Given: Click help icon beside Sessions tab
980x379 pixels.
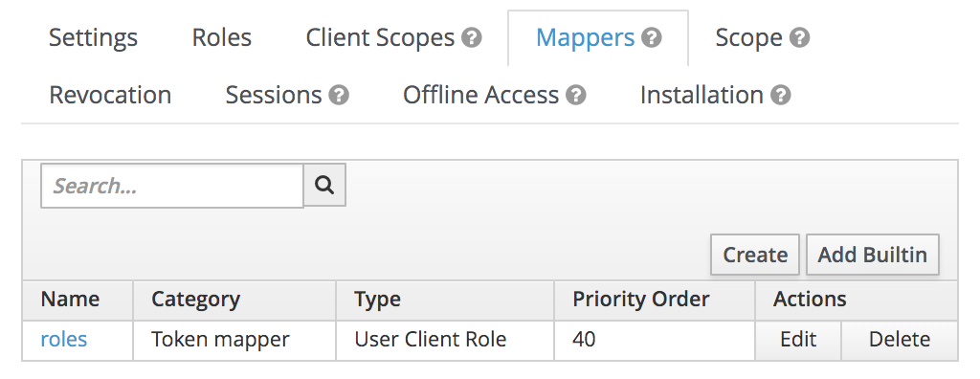Looking at the screenshot, I should pyautogui.click(x=339, y=96).
